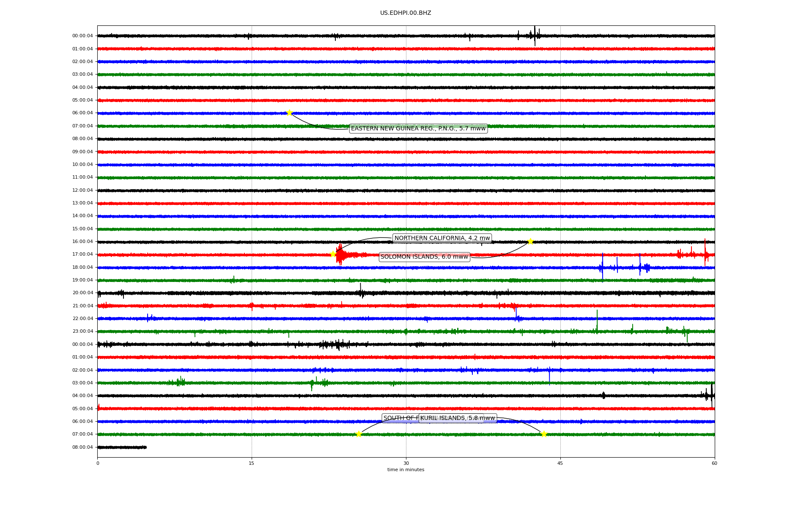Click the 30 tick label on the x-axis
Viewport: 812px width, 508px height.
coord(406,463)
